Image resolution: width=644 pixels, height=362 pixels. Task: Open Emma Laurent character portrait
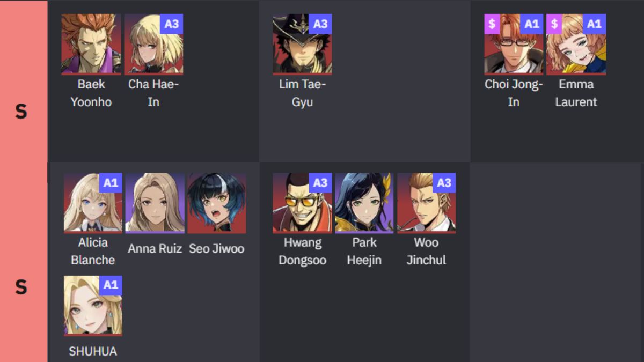pos(576,45)
